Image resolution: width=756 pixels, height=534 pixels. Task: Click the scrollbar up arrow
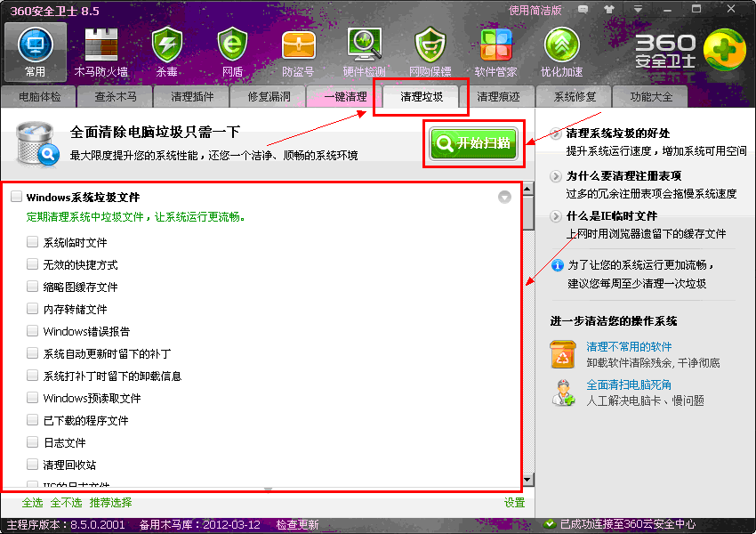pyautogui.click(x=528, y=189)
